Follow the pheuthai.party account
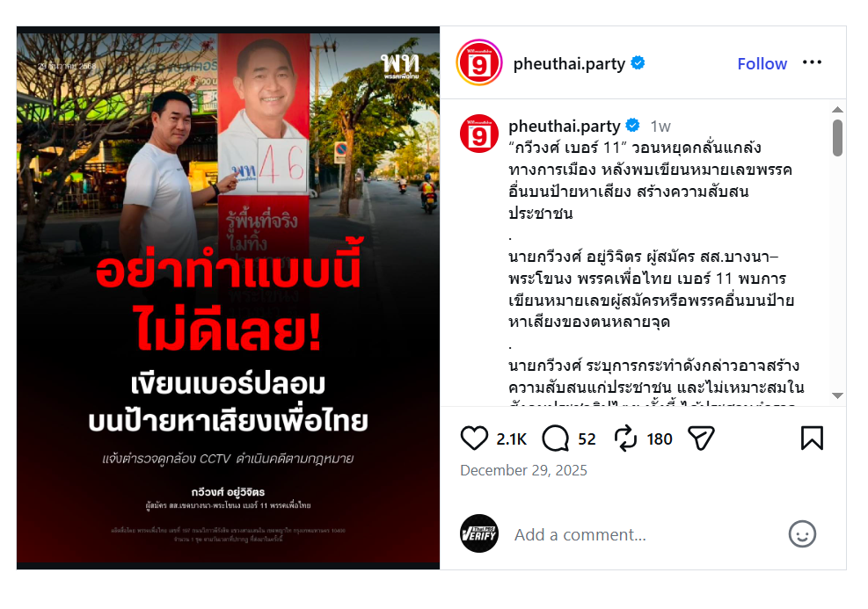Screen dimensions: 868x609 pyautogui.click(x=762, y=63)
